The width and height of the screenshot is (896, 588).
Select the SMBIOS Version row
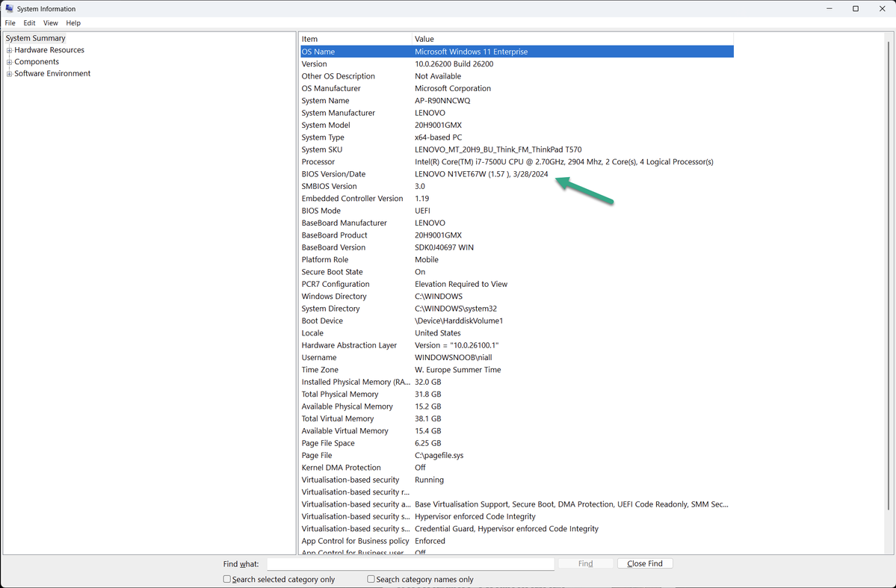pyautogui.click(x=516, y=186)
